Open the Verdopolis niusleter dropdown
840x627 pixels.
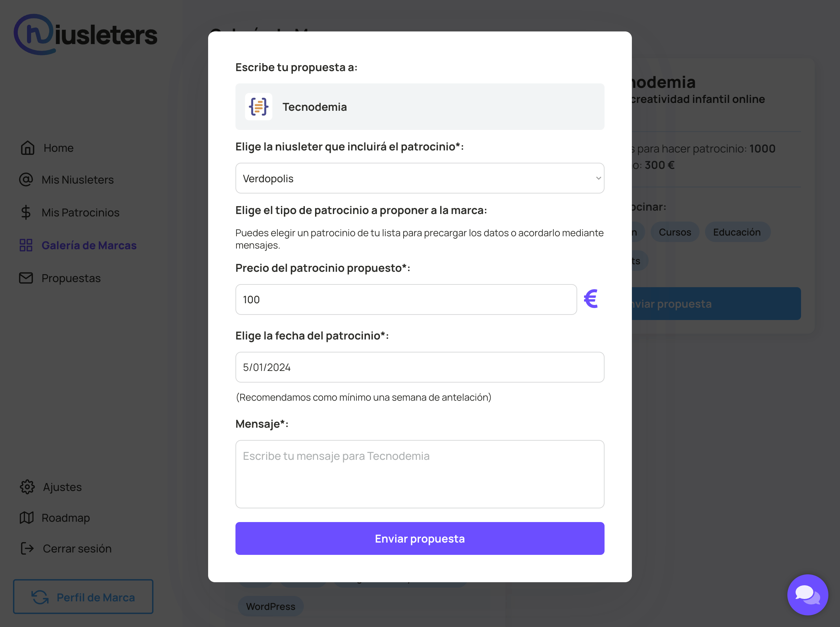[x=420, y=178]
